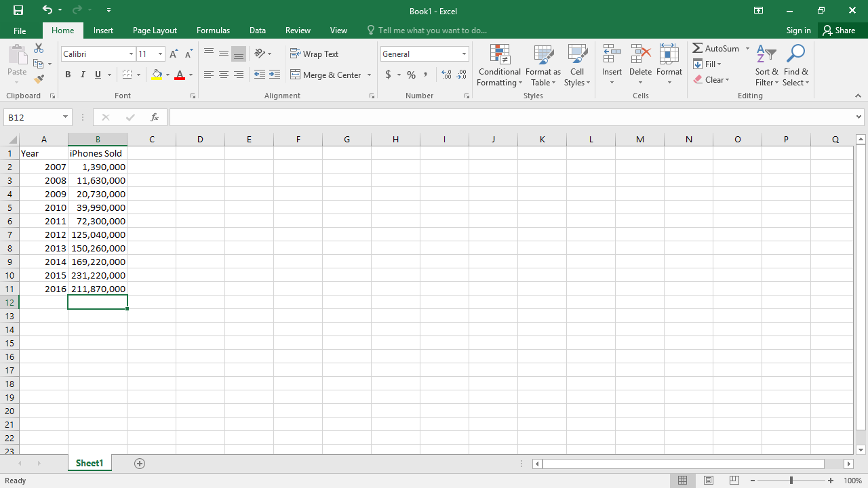Switch to the Review tab
Viewport: 868px width, 488px height.
coord(298,30)
